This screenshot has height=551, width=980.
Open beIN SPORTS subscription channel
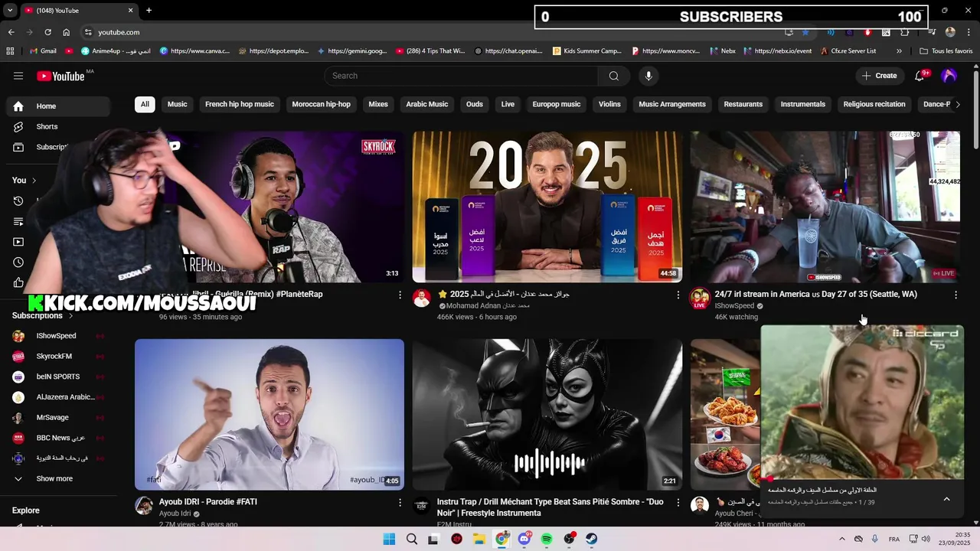[57, 377]
